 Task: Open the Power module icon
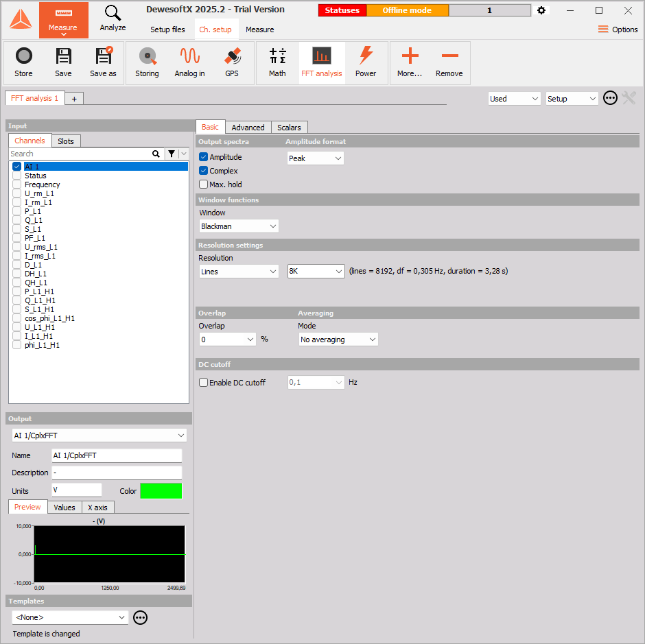pyautogui.click(x=365, y=56)
